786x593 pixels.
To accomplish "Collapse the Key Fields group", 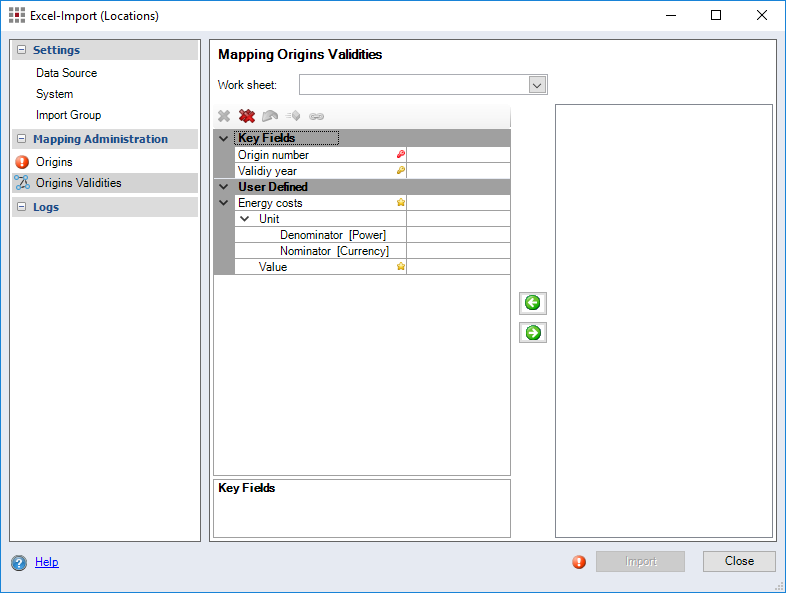I will [223, 139].
